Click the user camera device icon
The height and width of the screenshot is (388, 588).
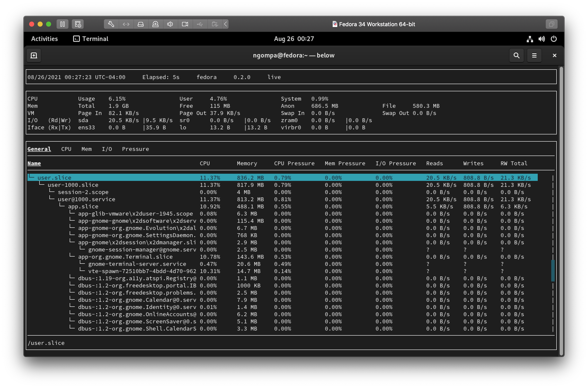click(155, 24)
